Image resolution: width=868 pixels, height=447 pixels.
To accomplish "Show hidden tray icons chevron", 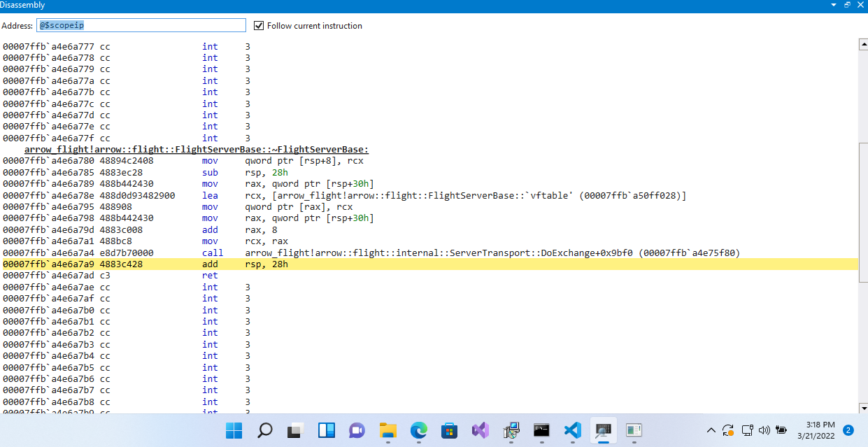I will pos(711,430).
